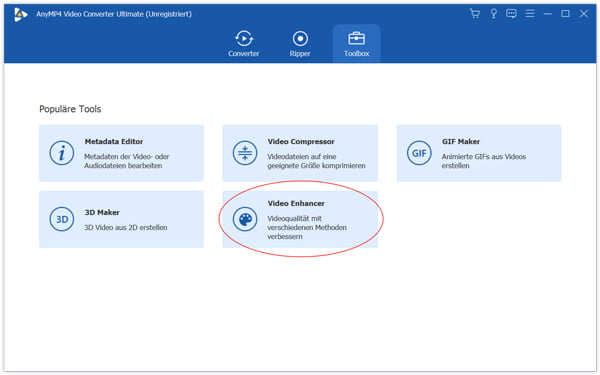Close the application window
600x375 pixels.
[x=584, y=14]
